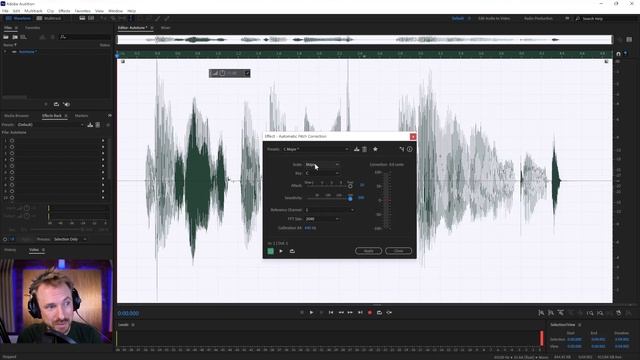Click the info icon in dialog
Screen dimensions: 640x360
tap(409, 149)
